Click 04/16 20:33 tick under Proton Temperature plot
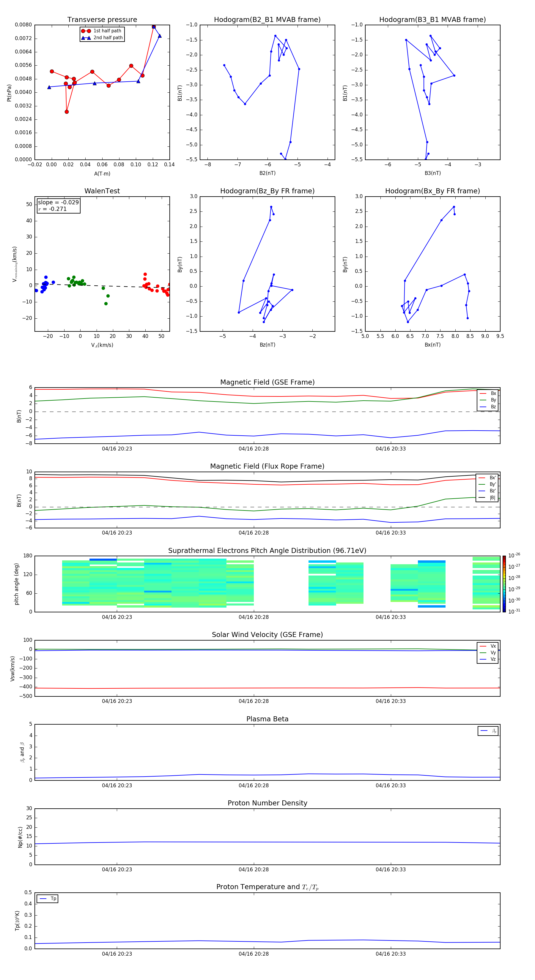 coord(391,954)
